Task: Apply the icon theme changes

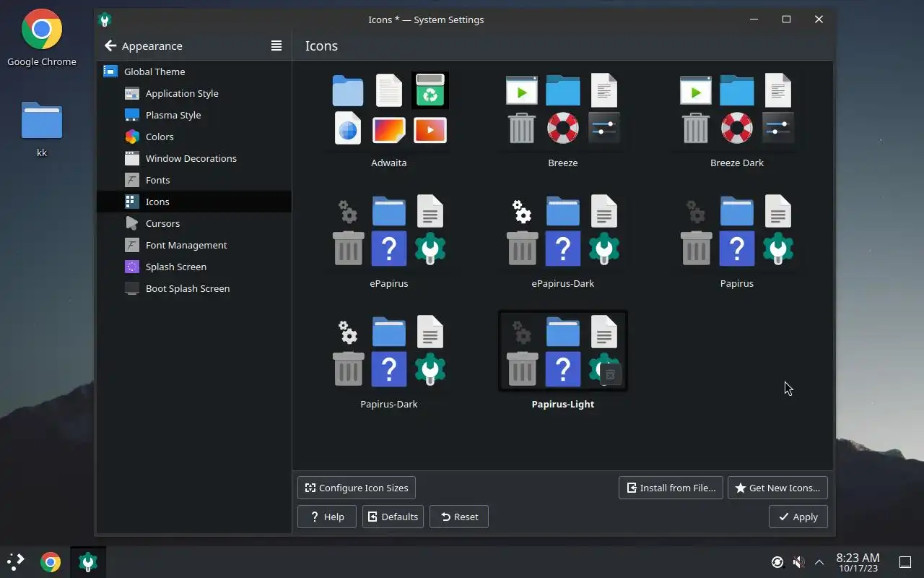Action: [798, 517]
